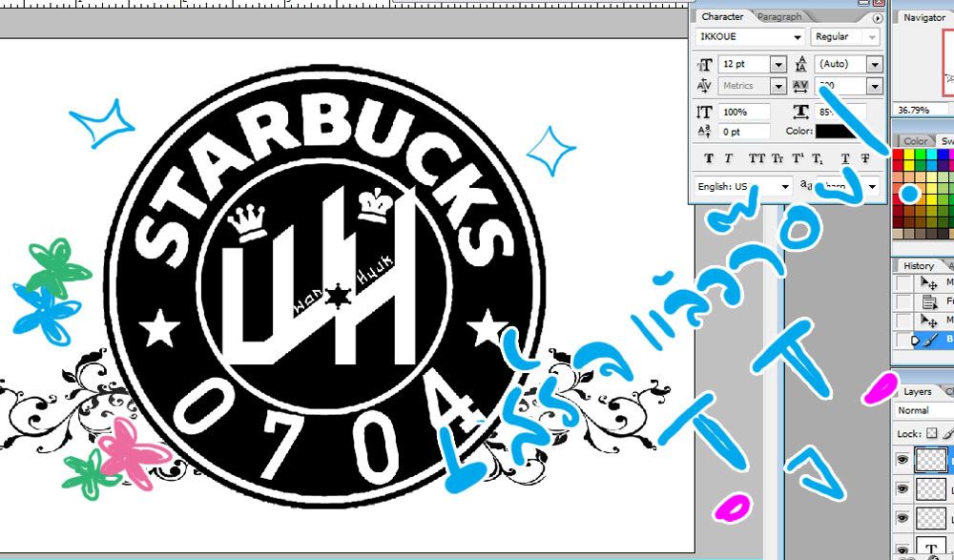Apply Small Caps text style
Screen dimensions: 954x560
click(x=778, y=158)
